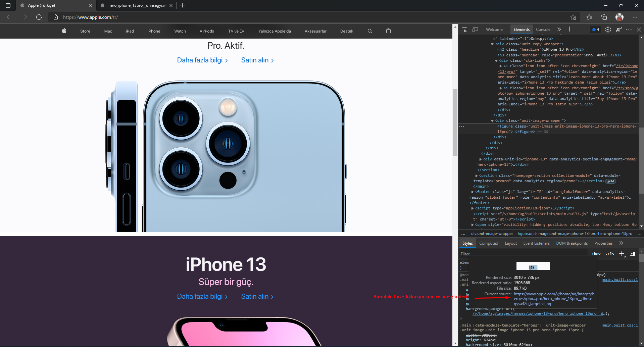Toggle the .cls element classes panel
This screenshot has width=644, height=347.
[x=610, y=254]
